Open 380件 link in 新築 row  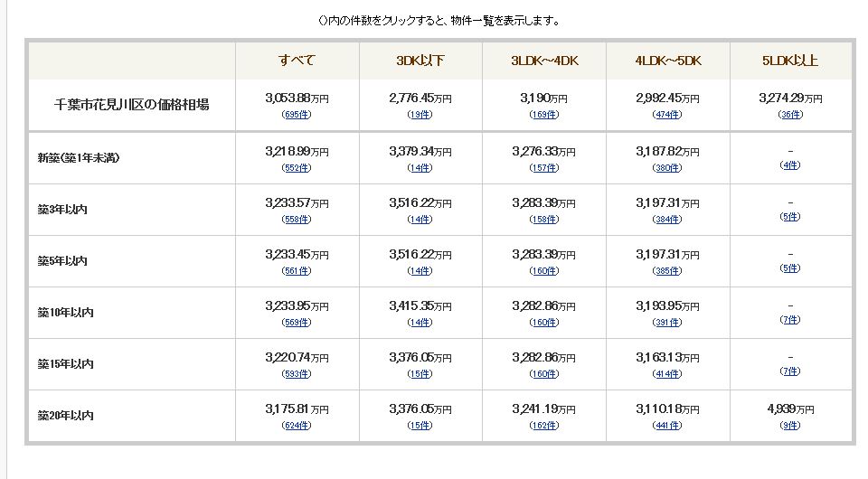coord(667,167)
